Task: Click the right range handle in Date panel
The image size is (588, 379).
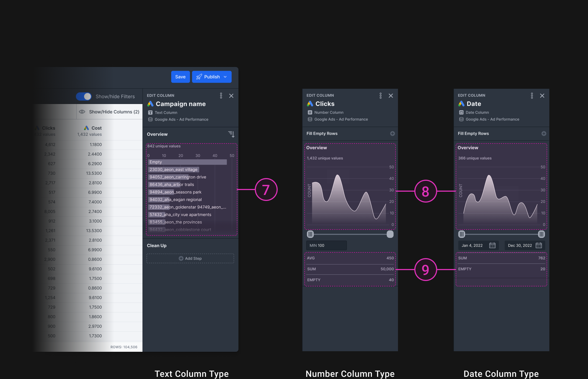Action: click(541, 234)
